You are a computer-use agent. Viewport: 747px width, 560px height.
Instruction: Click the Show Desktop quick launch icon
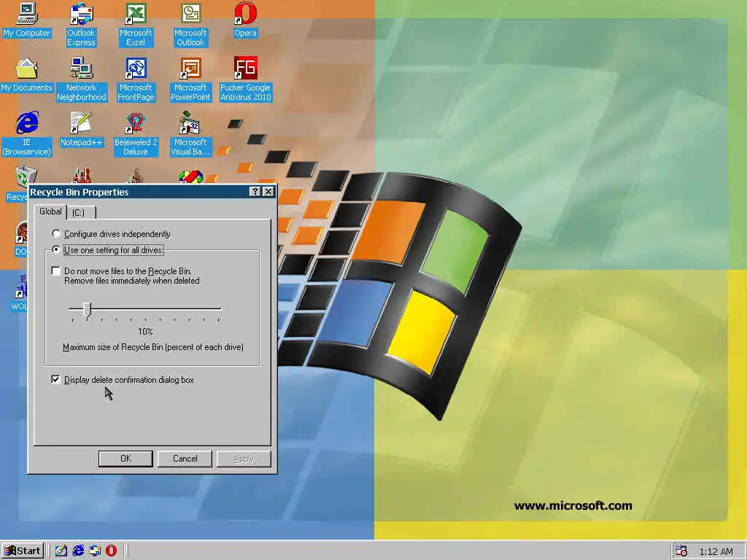(61, 551)
